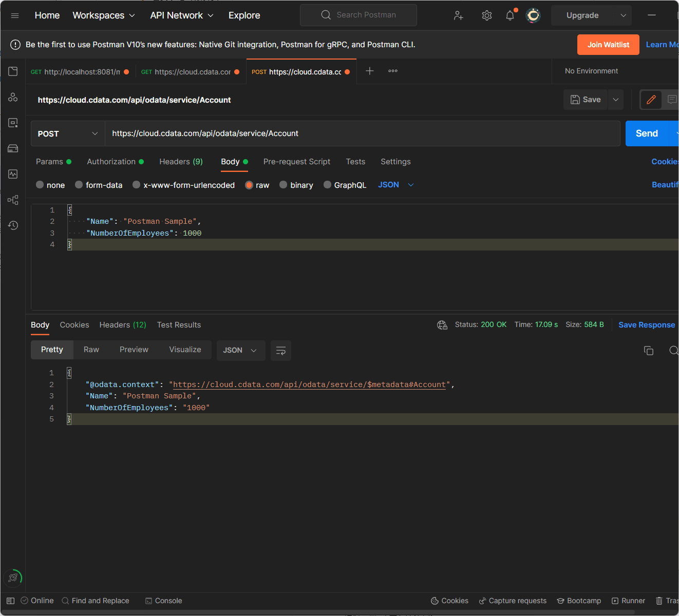Toggle line wrap in response viewer
The image size is (679, 616).
pyautogui.click(x=281, y=351)
